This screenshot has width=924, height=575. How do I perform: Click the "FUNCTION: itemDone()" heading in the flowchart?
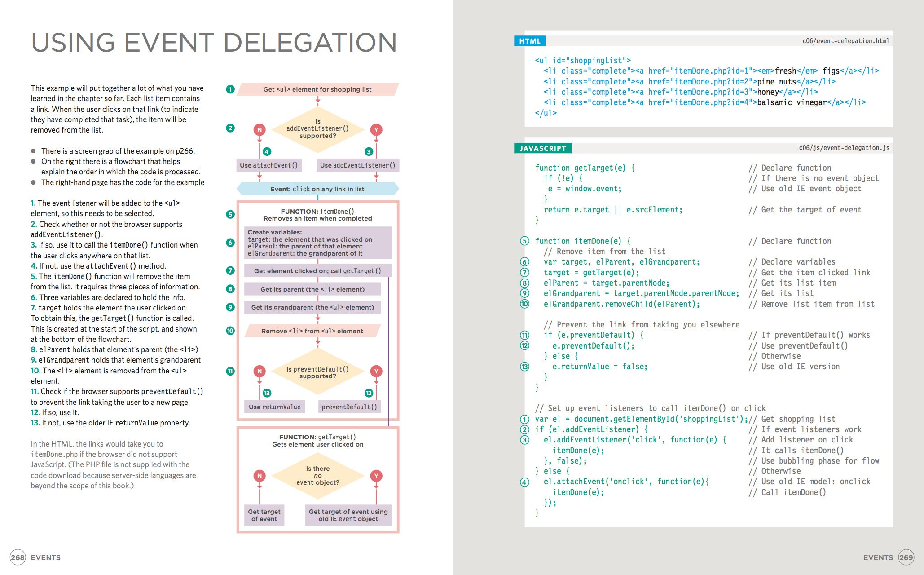point(317,212)
